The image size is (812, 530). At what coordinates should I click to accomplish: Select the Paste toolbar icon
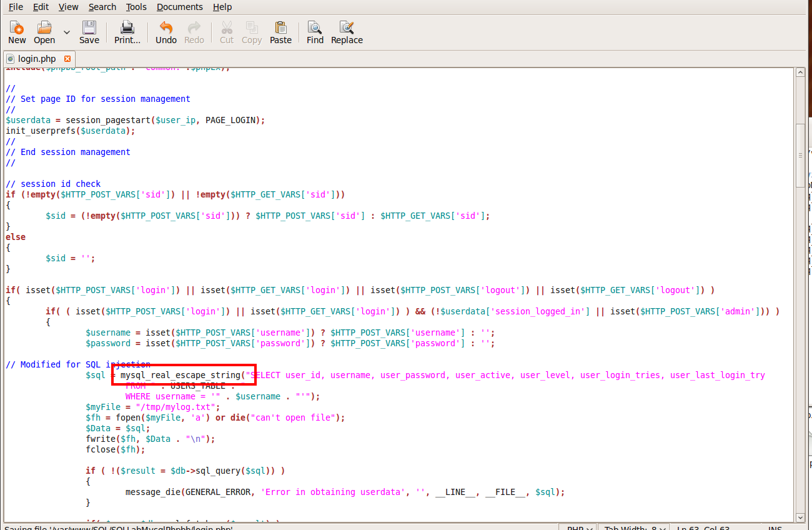(280, 31)
